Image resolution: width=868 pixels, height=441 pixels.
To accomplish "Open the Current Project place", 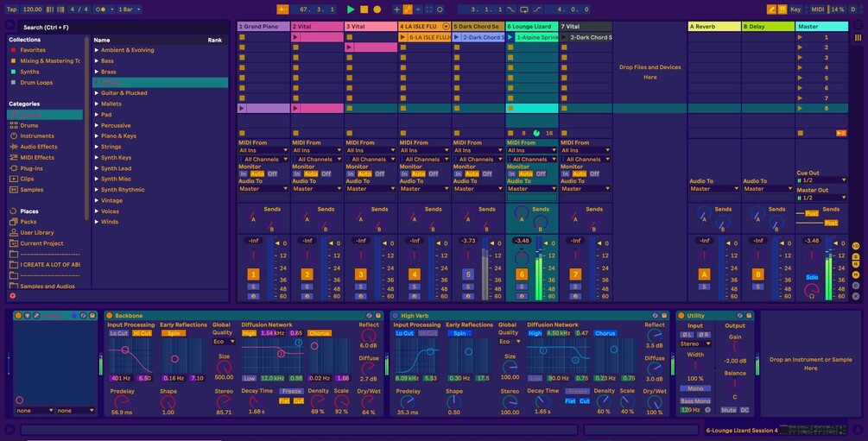I will [41, 243].
